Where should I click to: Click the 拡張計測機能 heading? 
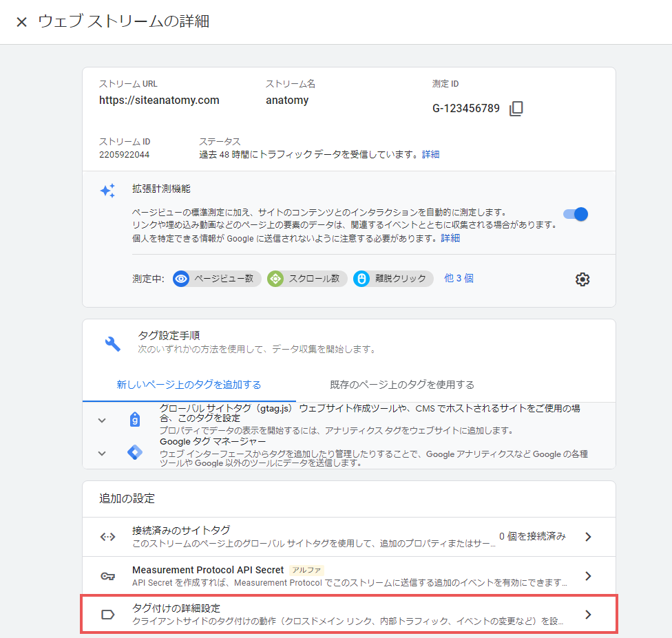click(161, 189)
